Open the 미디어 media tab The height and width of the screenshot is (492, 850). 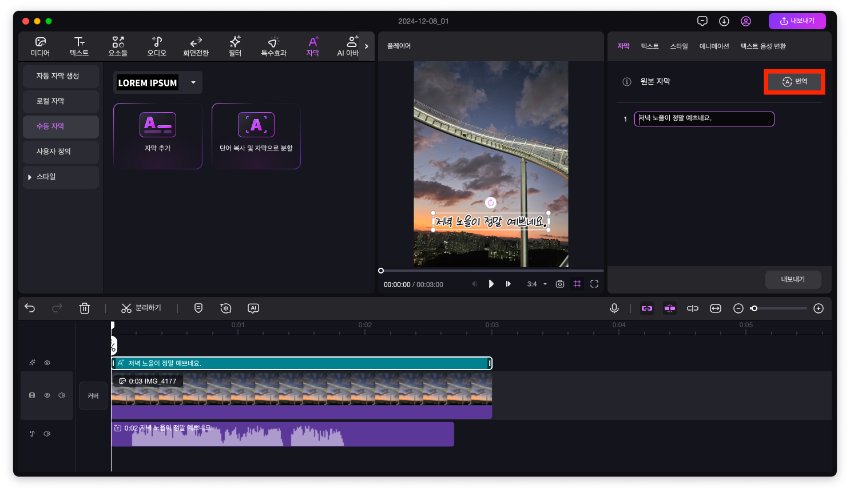click(x=40, y=47)
